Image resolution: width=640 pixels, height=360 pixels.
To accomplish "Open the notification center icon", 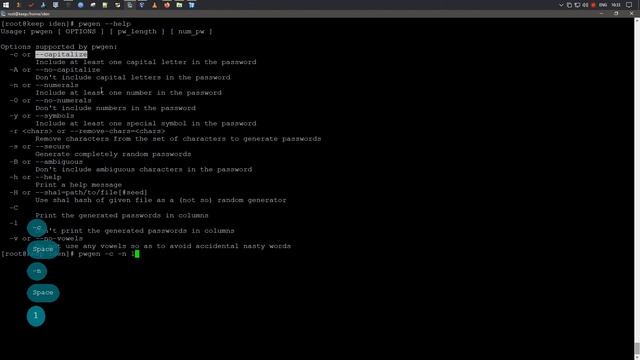I will (629, 5).
